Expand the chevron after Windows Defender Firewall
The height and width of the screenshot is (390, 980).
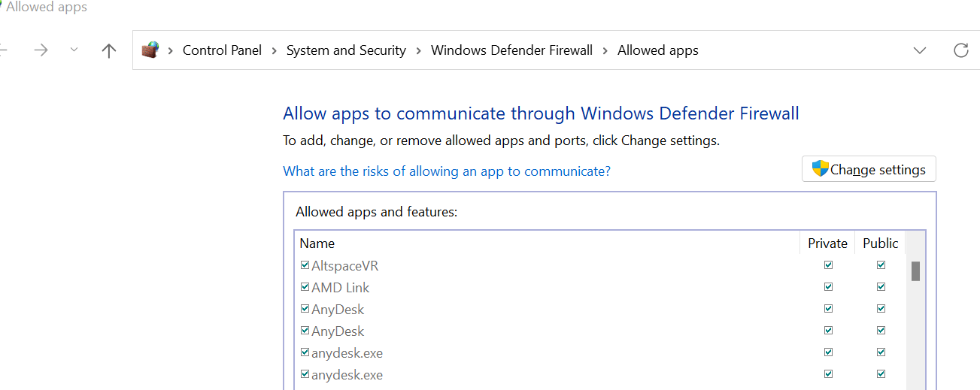point(605,50)
